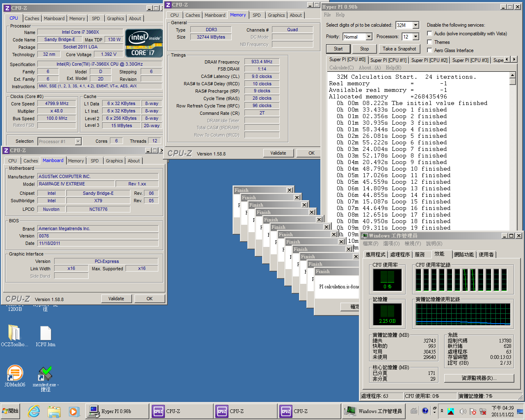525x420 pixels.
Task: Click the keyboard input method icon in taskbar
Action: [x=414, y=411]
